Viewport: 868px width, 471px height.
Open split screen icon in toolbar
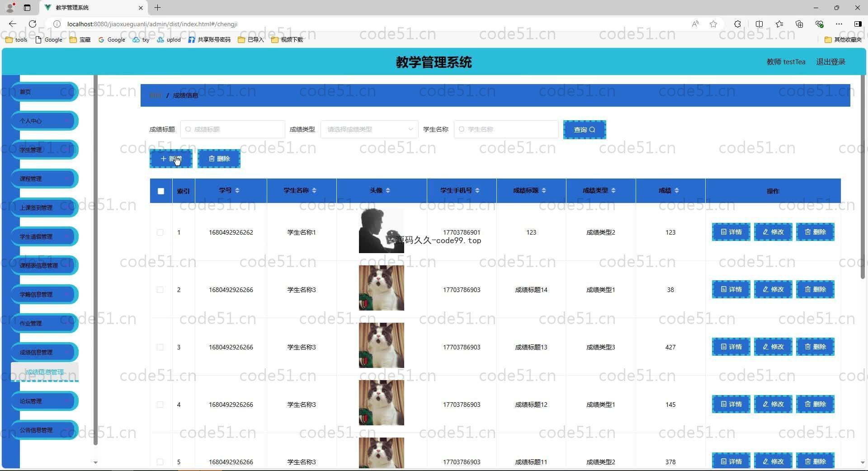pyautogui.click(x=759, y=24)
